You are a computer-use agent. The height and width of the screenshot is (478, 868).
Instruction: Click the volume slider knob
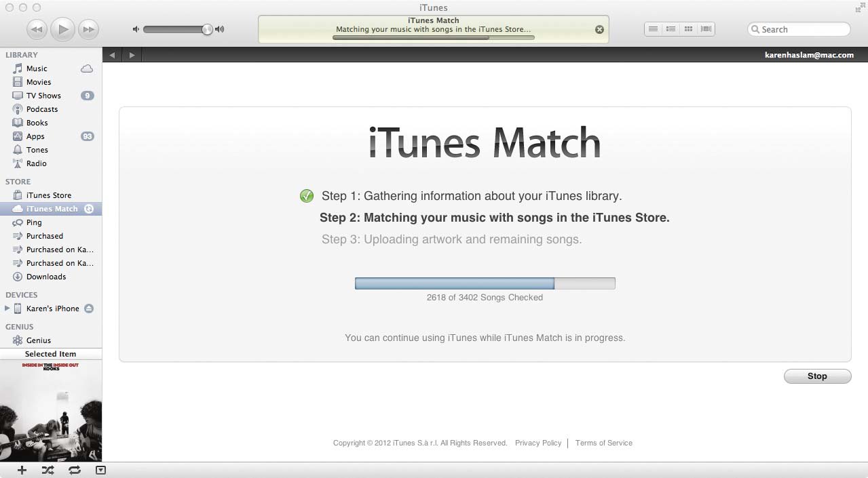[x=207, y=29]
